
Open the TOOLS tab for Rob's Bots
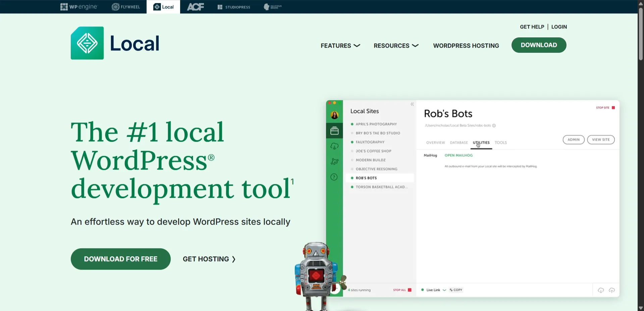coord(500,142)
